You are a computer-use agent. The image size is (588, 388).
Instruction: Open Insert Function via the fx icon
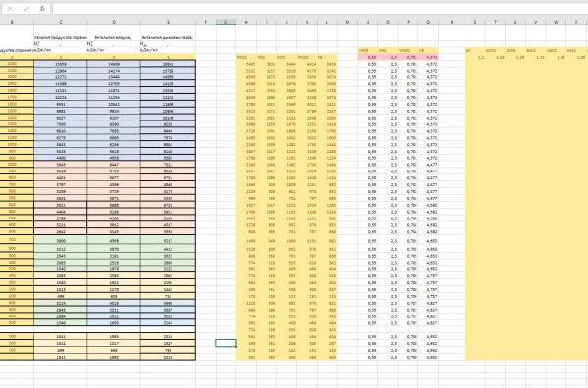42,8
